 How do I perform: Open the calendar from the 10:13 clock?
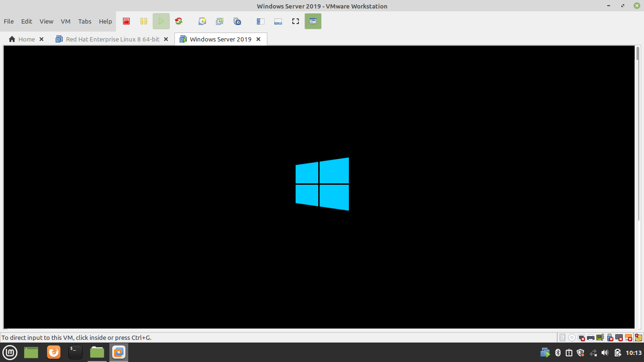click(x=634, y=353)
